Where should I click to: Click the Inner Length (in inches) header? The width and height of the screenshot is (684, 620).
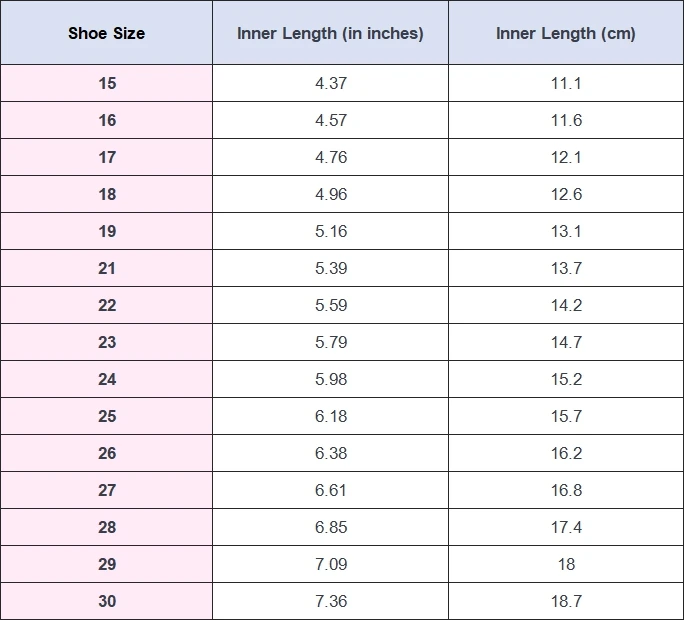[x=330, y=33]
